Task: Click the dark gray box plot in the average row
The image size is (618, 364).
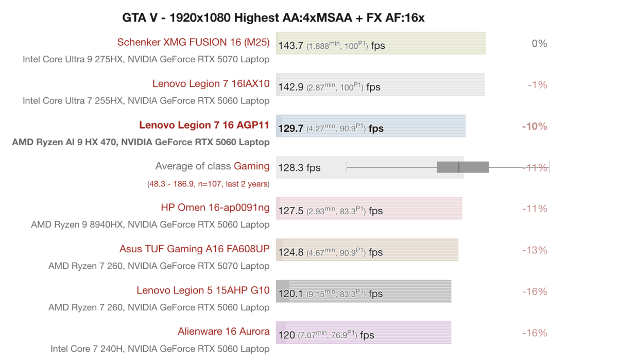Action: [462, 167]
